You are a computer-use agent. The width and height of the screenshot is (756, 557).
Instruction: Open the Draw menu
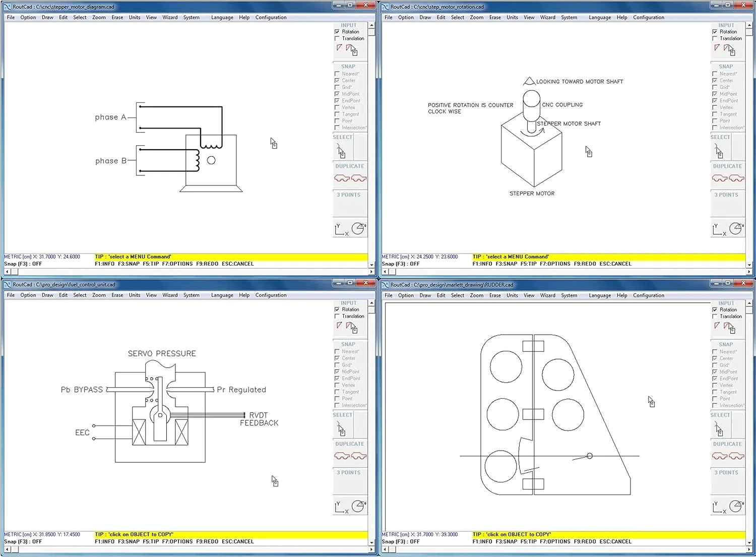[47, 17]
